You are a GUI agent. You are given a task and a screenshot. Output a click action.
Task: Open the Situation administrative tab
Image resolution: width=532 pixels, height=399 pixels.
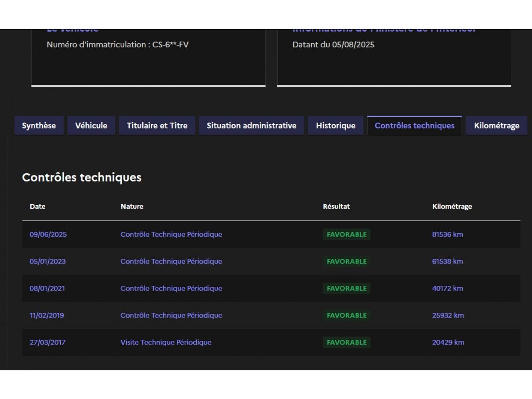251,126
